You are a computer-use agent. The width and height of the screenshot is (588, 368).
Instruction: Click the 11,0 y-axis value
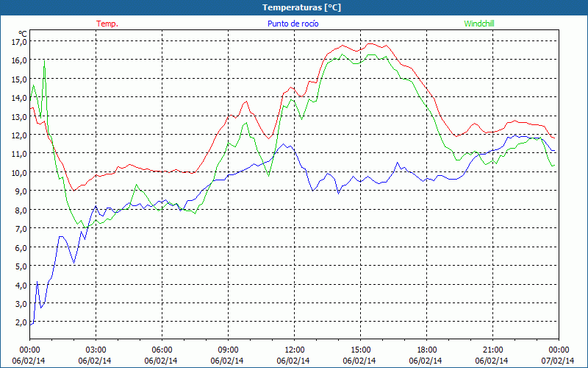coord(19,154)
